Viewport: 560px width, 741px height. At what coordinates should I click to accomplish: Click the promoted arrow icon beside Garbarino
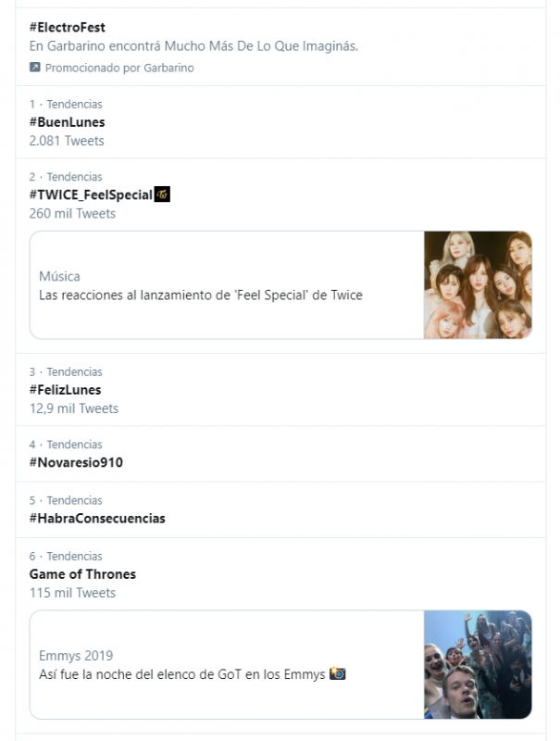34,68
